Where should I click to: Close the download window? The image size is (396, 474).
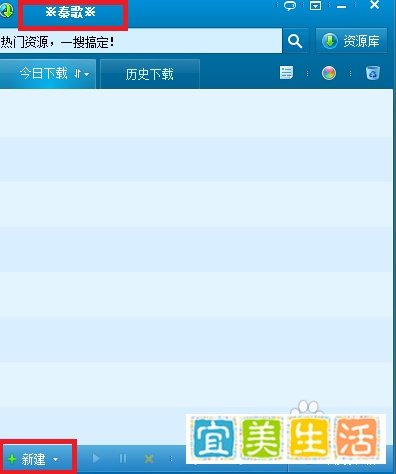375,5
